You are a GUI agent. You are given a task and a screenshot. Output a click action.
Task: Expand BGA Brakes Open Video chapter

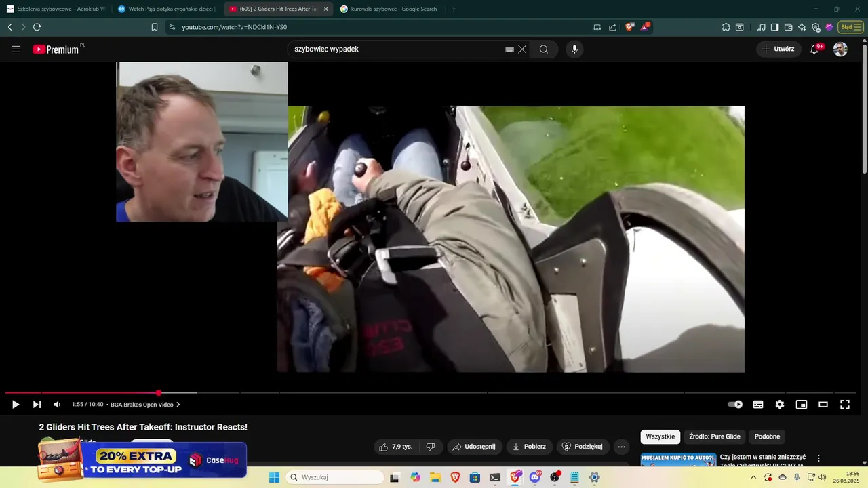click(x=145, y=405)
